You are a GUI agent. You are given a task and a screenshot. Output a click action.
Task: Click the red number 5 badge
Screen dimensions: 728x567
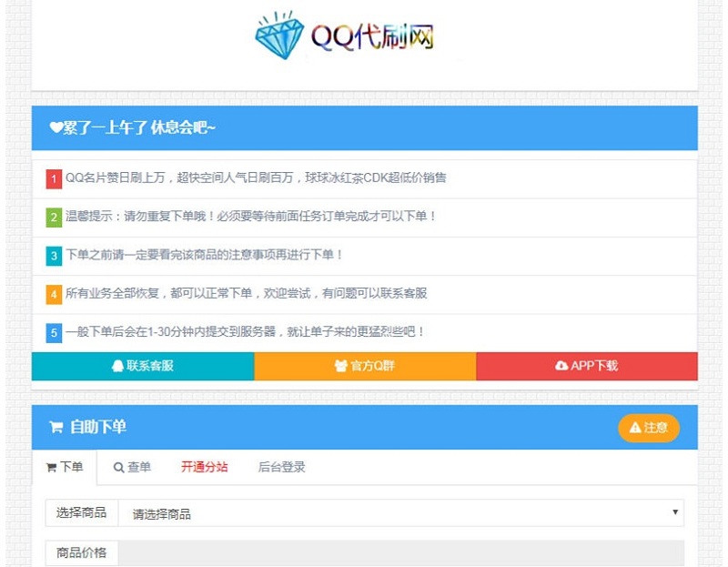[x=53, y=332]
